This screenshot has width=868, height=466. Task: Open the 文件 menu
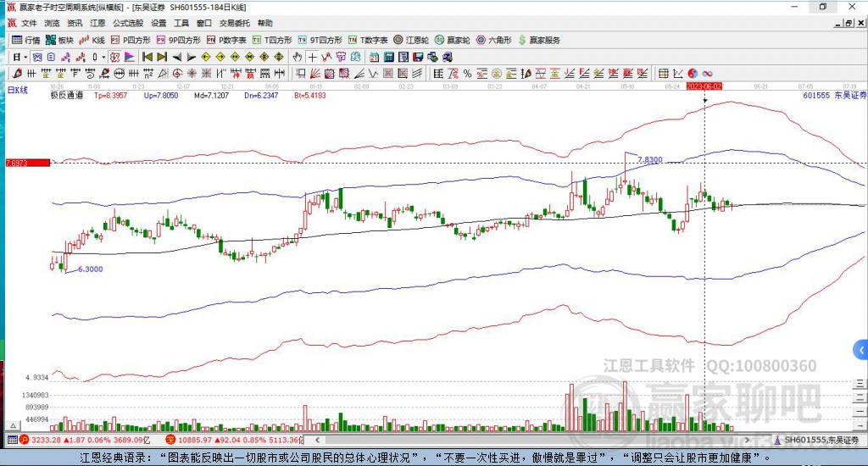(x=29, y=23)
